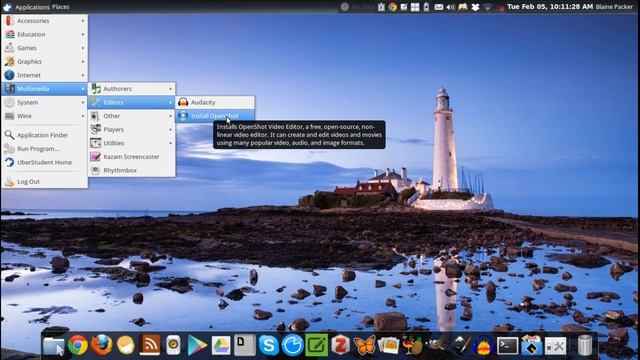Expand the Wine category
The image size is (640, 360).
point(44,116)
